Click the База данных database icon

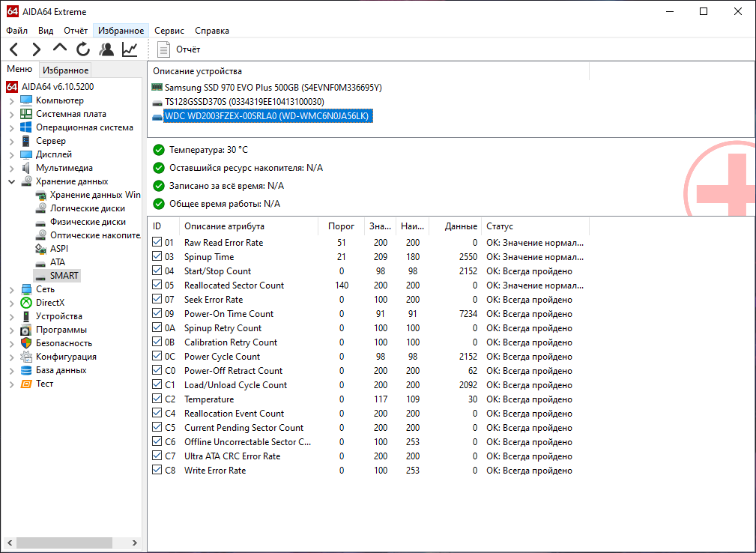point(26,370)
